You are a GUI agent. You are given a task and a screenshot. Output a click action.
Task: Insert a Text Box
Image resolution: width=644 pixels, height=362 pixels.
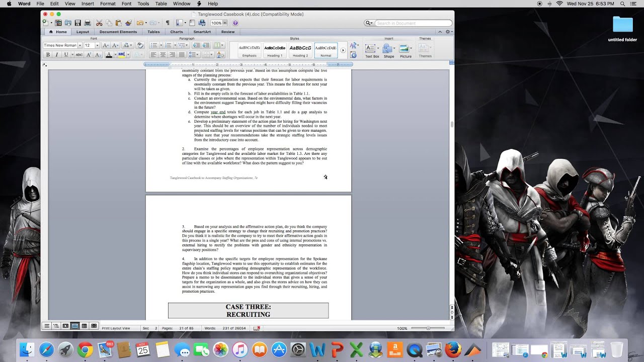click(372, 50)
